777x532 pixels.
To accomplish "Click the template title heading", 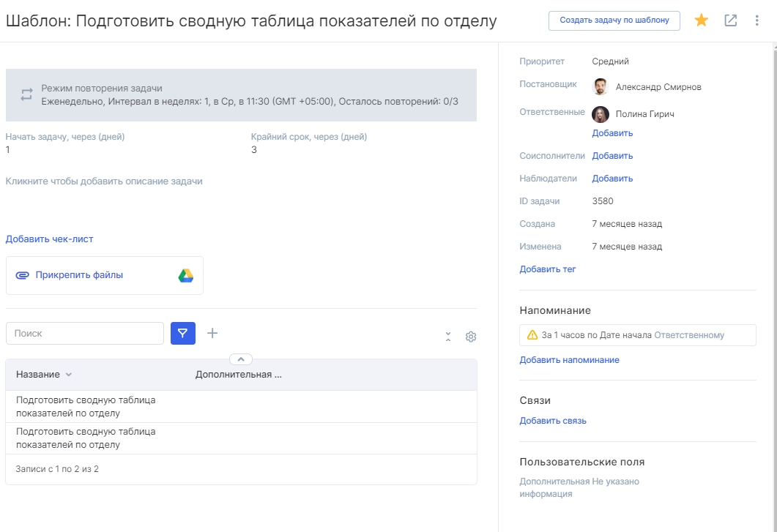I will pyautogui.click(x=251, y=20).
